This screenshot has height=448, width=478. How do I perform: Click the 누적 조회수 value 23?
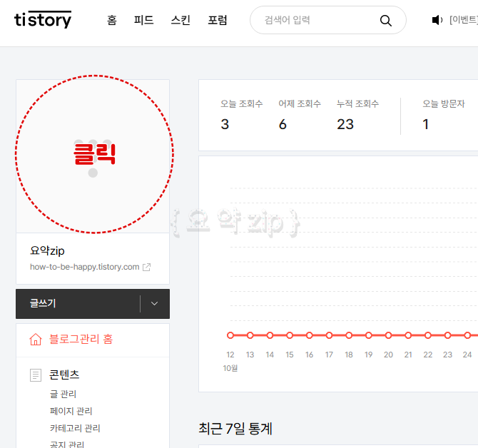pyautogui.click(x=345, y=124)
